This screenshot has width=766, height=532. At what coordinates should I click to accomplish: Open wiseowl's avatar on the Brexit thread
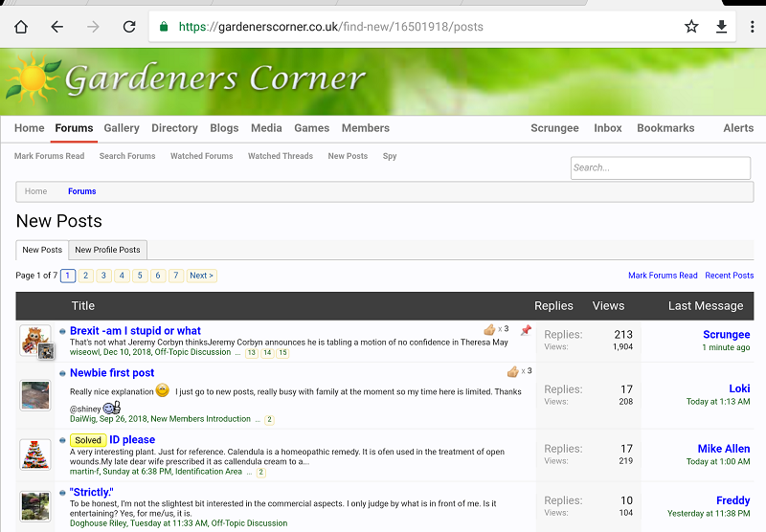tap(35, 342)
